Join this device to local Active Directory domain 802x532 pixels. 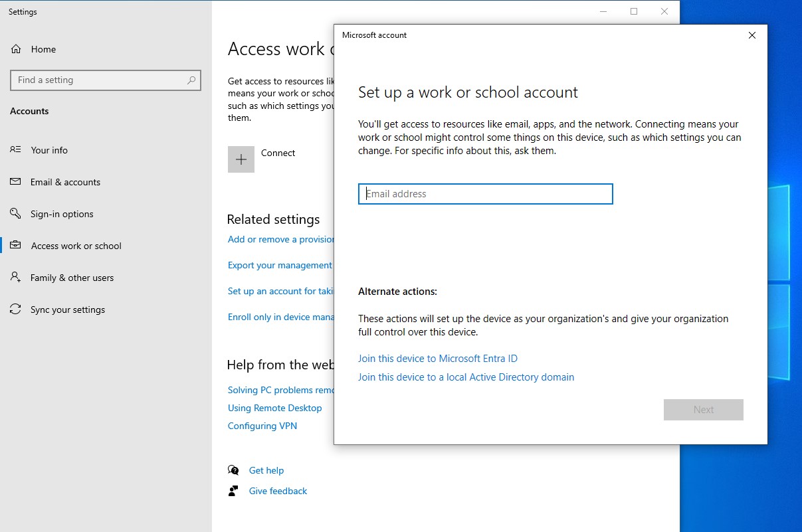click(466, 377)
